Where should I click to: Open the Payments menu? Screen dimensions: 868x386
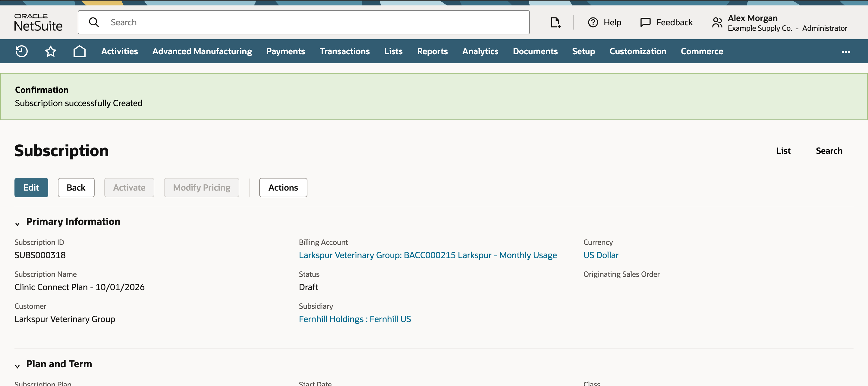(286, 51)
